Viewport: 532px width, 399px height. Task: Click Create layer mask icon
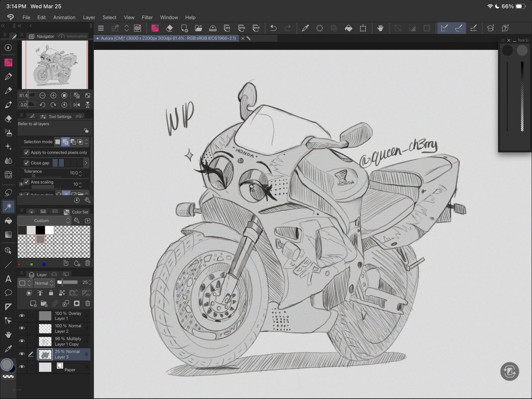pos(76,304)
